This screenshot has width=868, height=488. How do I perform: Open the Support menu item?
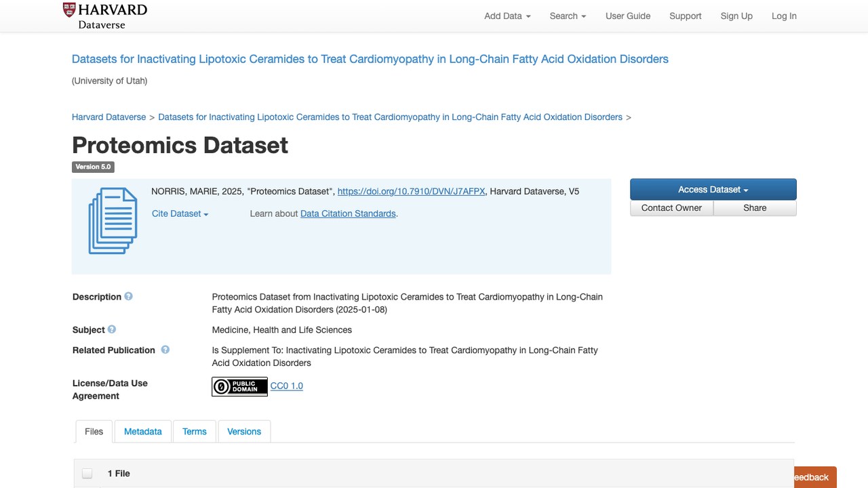pos(686,16)
